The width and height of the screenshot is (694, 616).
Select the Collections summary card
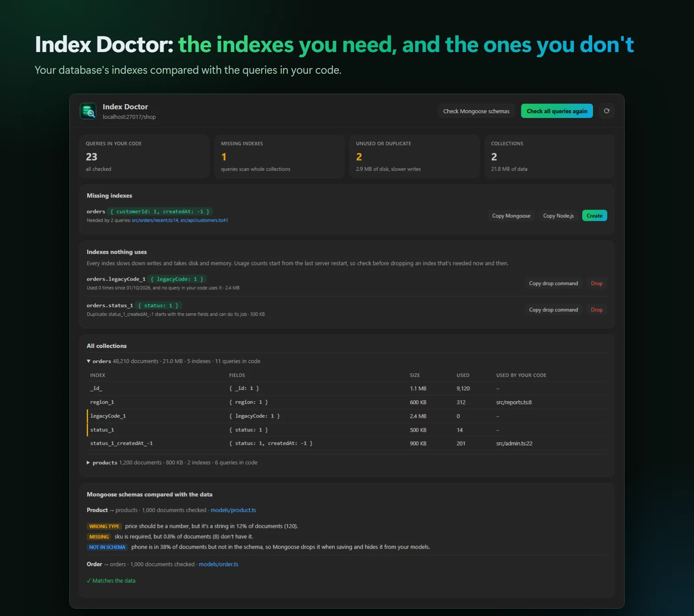(x=550, y=157)
